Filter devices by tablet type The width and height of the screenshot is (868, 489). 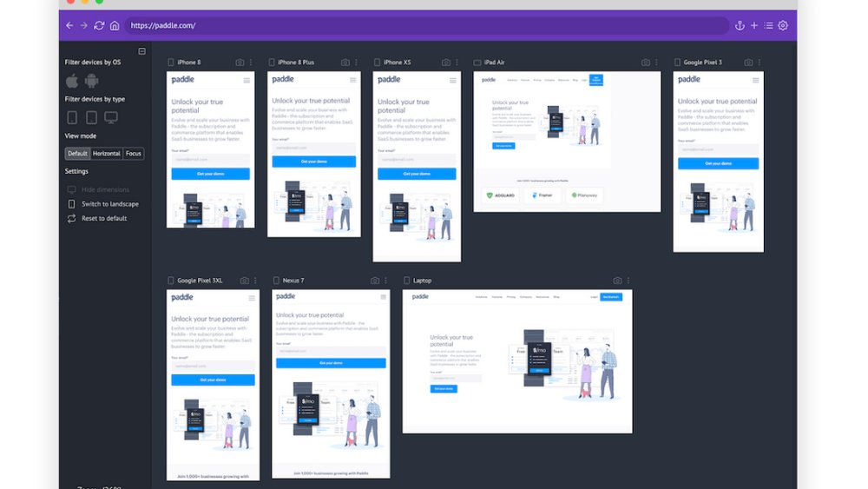[x=91, y=117]
